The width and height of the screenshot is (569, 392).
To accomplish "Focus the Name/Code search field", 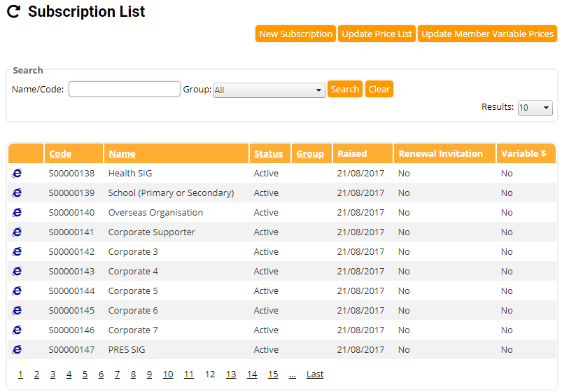I will click(x=125, y=89).
